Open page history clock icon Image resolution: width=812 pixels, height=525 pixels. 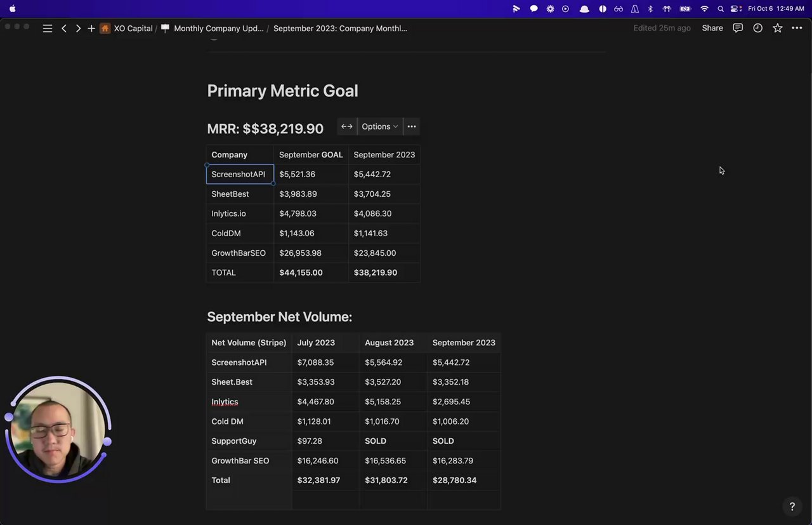coord(757,28)
